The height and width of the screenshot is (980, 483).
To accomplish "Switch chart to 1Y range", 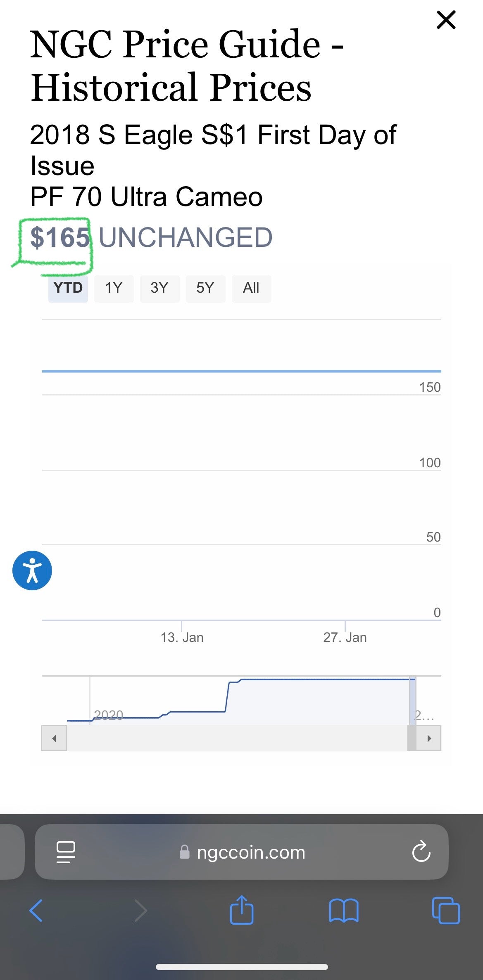I will pyautogui.click(x=114, y=288).
